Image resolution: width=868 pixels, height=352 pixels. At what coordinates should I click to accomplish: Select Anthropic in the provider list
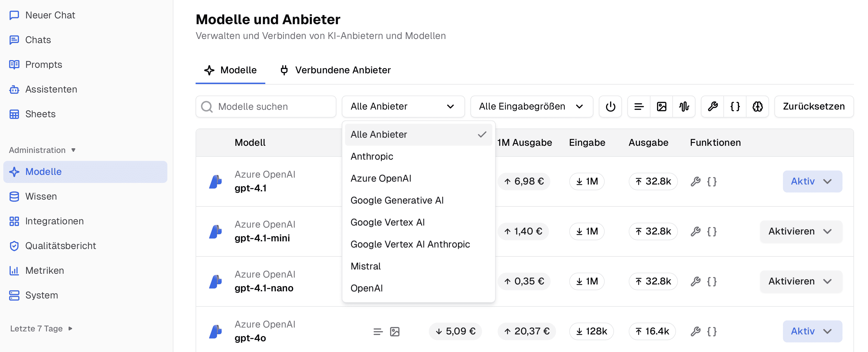pos(372,157)
